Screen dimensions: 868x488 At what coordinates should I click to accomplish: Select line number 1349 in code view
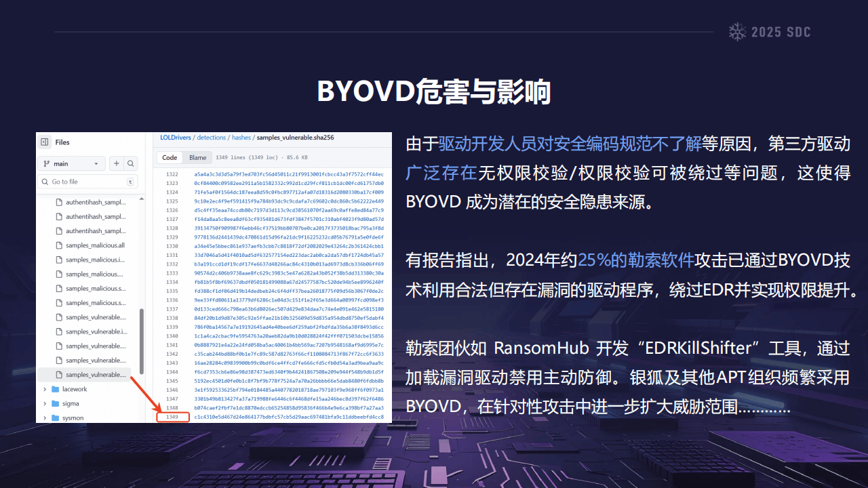pyautogui.click(x=172, y=417)
